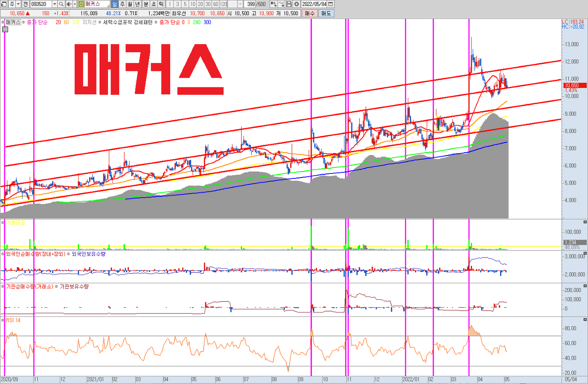Choose the 60 interval button
The width and height of the screenshot is (588, 384).
215,4
